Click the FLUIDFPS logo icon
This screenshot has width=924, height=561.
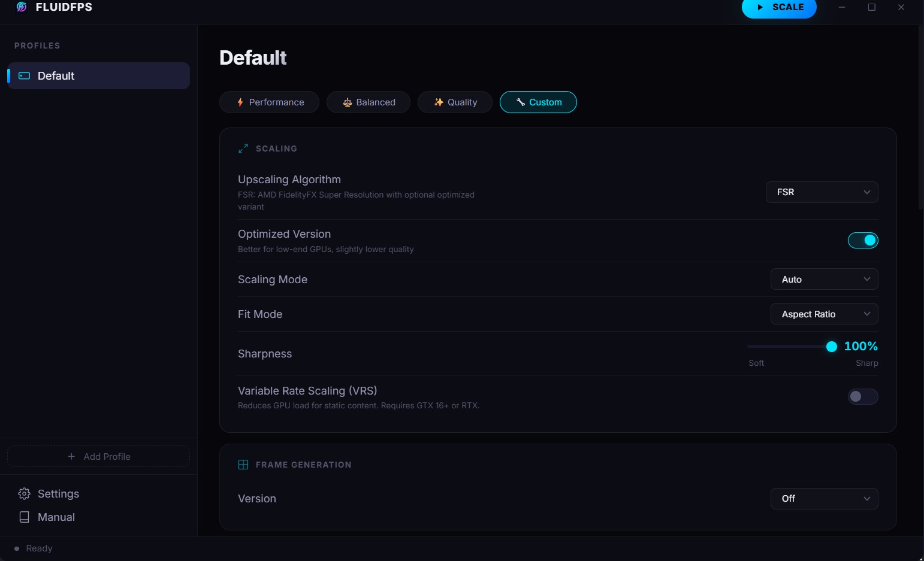(22, 7)
